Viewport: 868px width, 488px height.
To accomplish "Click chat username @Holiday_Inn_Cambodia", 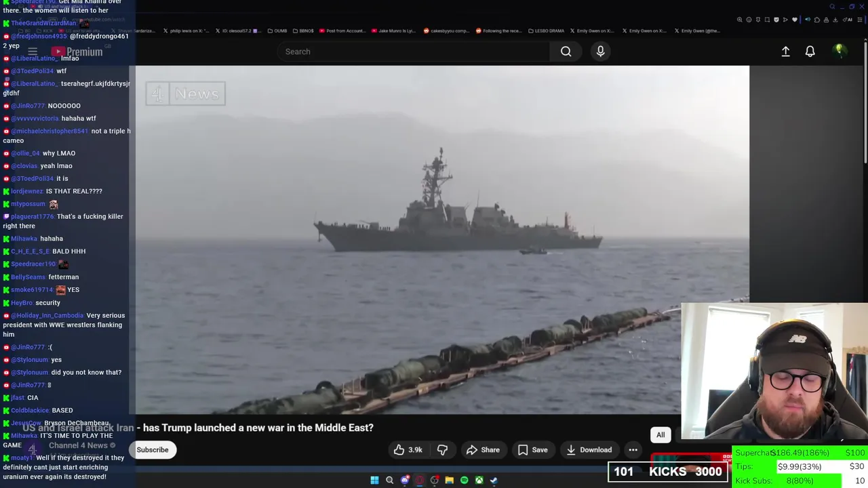I will [47, 316].
